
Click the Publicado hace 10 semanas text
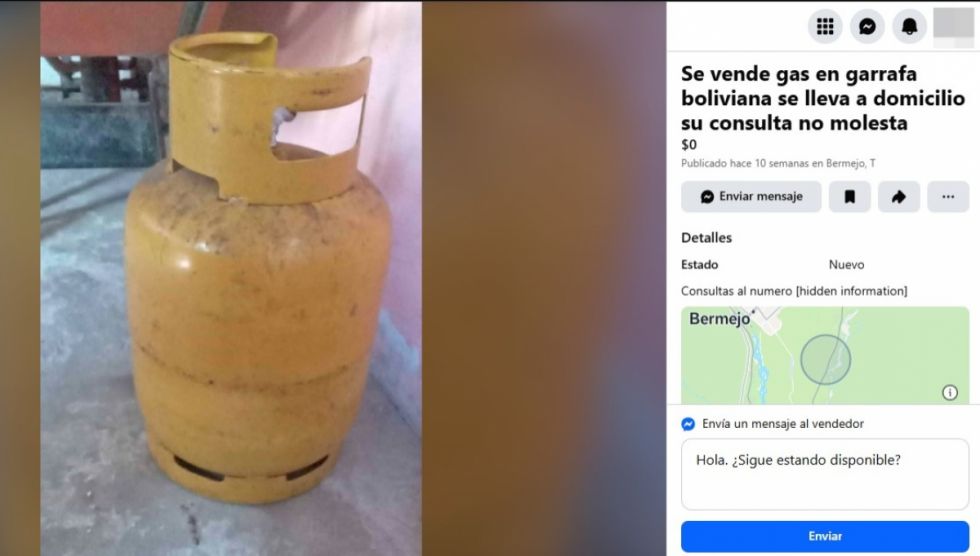point(778,164)
